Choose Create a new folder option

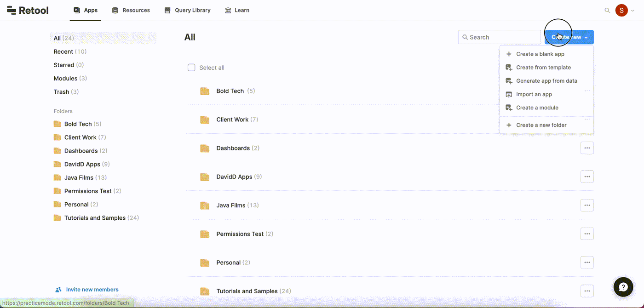541,125
